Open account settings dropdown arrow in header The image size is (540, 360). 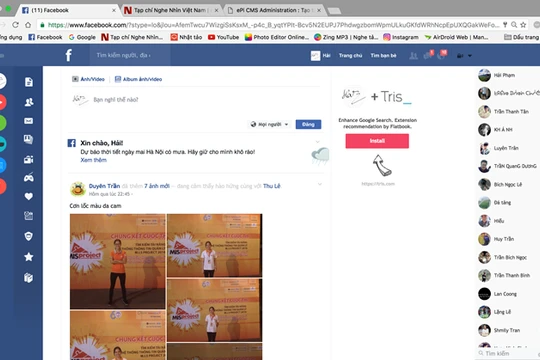[470, 55]
